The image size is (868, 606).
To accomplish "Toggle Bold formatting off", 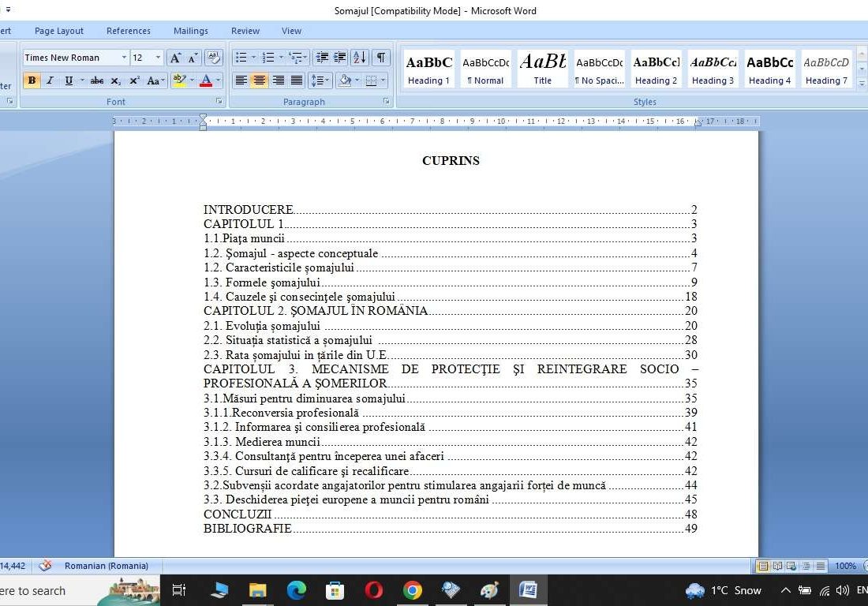I will [32, 80].
